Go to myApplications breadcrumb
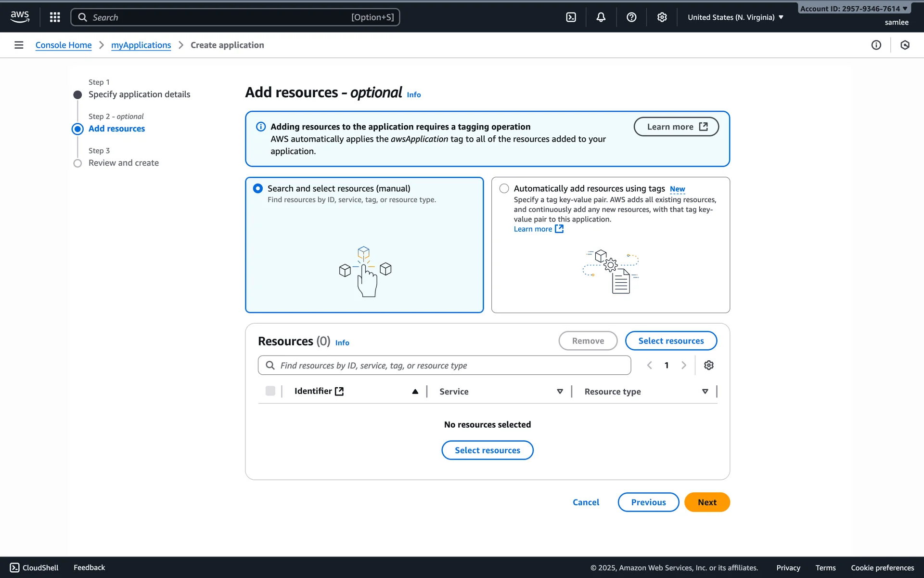 (141, 45)
